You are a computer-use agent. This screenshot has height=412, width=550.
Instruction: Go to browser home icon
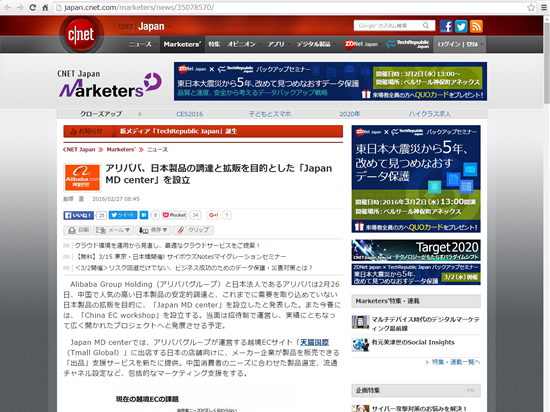[45, 7]
